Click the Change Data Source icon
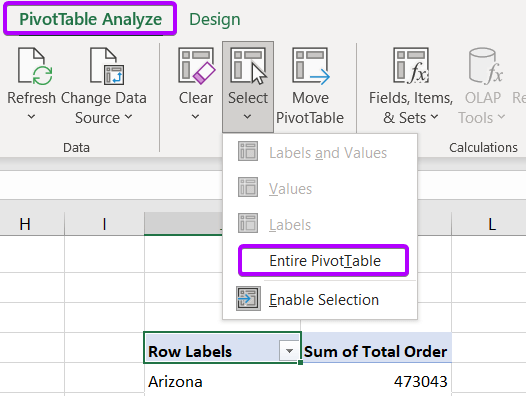526x396 pixels. click(x=107, y=66)
